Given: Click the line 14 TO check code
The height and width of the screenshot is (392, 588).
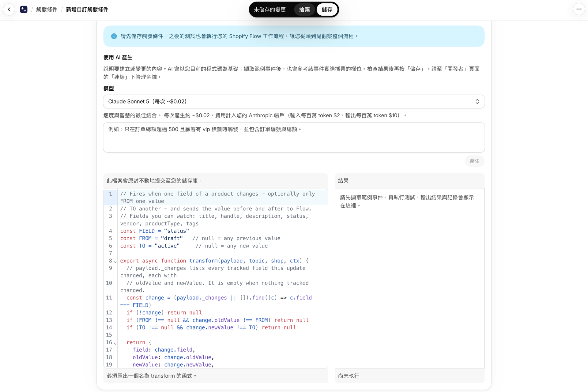Looking at the screenshot, I should (x=211, y=328).
